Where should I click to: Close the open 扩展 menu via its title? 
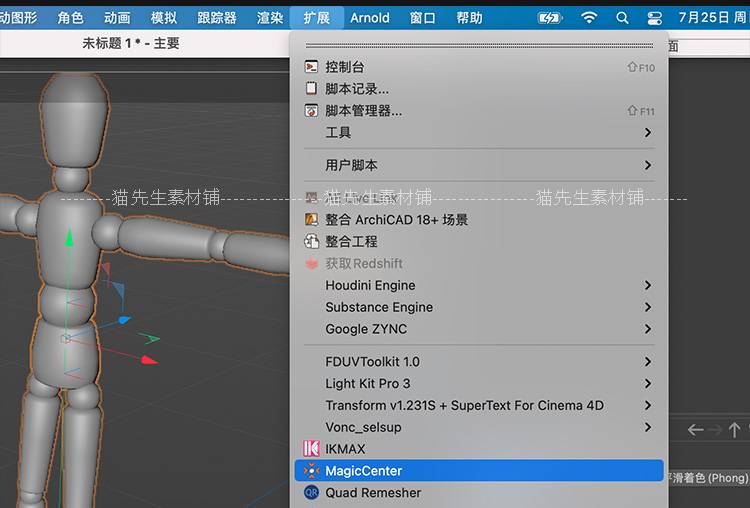pos(317,18)
